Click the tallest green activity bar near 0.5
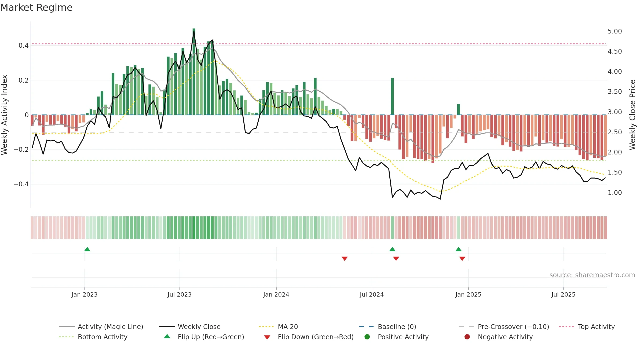 tap(194, 72)
